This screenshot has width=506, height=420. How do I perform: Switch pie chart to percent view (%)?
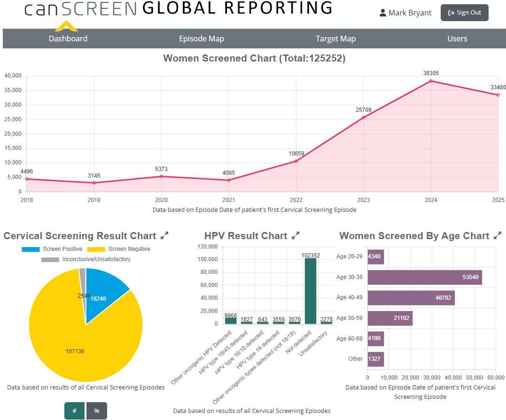96,411
